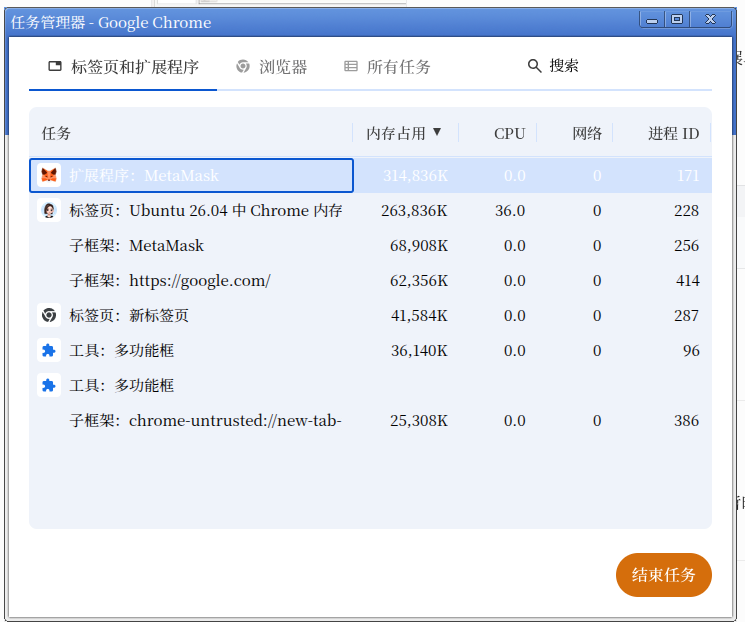The height and width of the screenshot is (622, 745).
Task: Click process ID 228
Action: click(x=687, y=211)
